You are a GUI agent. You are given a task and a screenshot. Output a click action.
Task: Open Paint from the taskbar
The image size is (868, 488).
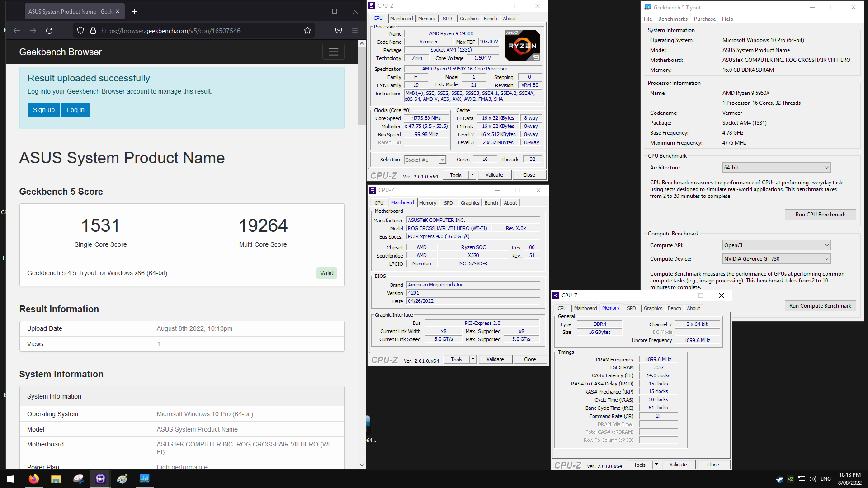pyautogui.click(x=123, y=479)
